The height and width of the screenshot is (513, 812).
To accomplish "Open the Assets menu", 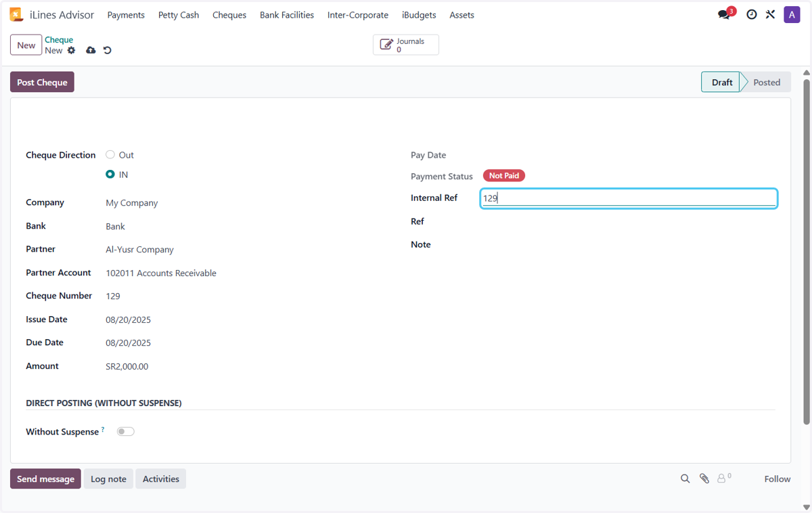I will [x=462, y=15].
